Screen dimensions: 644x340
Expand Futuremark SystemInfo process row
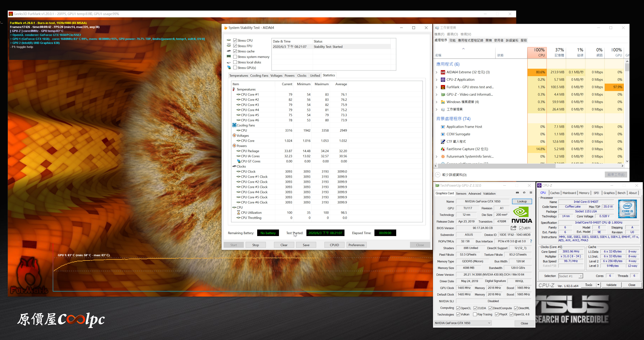point(436,157)
